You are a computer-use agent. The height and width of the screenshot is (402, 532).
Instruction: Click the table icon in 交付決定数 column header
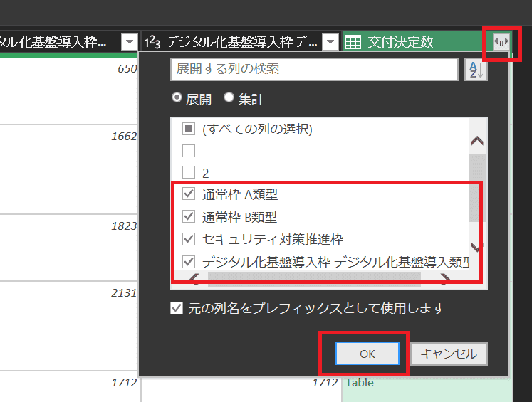click(353, 43)
